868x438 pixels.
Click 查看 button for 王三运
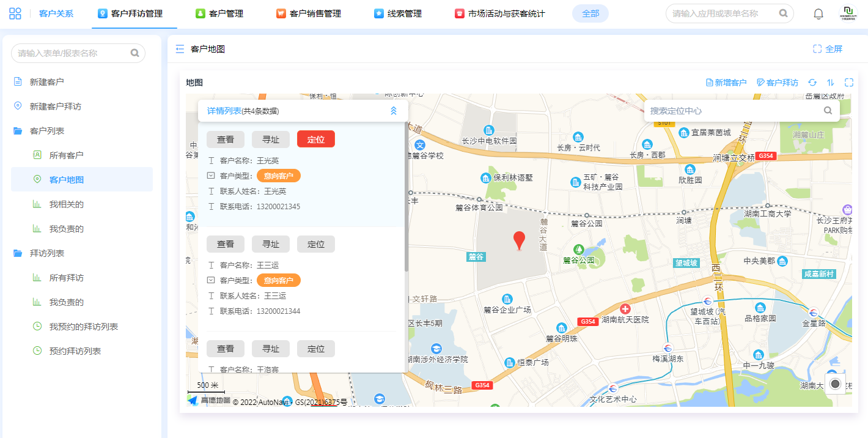(226, 244)
